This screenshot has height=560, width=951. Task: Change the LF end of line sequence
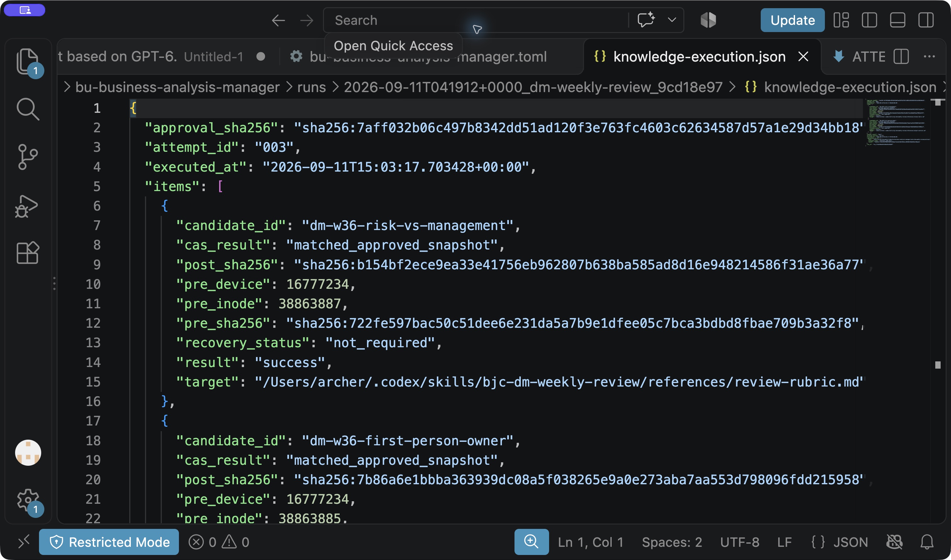pyautogui.click(x=784, y=542)
